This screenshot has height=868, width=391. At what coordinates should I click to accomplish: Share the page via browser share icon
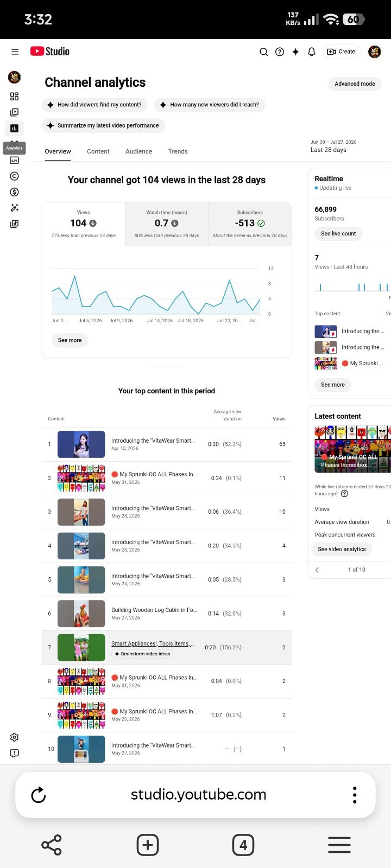[52, 845]
